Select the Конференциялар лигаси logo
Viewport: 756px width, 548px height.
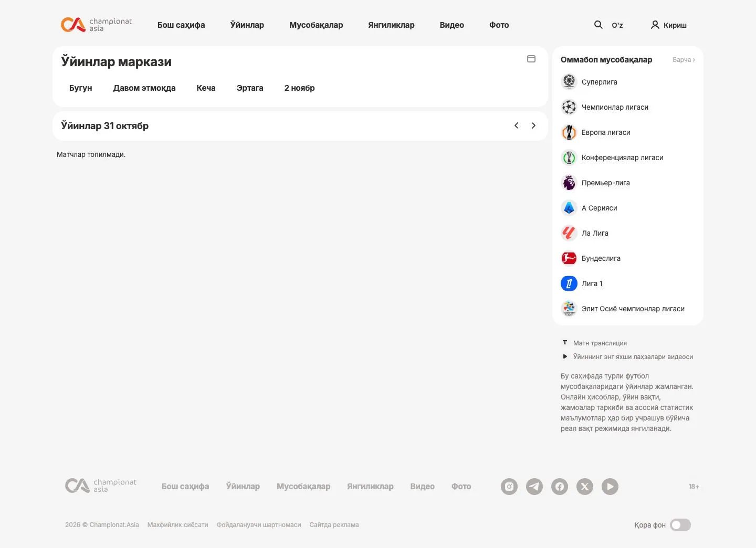569,157
